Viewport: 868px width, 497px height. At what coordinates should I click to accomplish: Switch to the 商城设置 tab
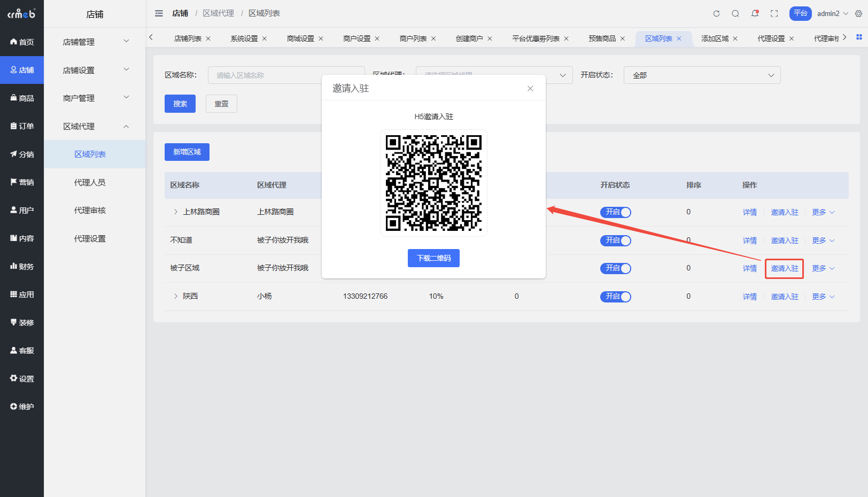300,38
